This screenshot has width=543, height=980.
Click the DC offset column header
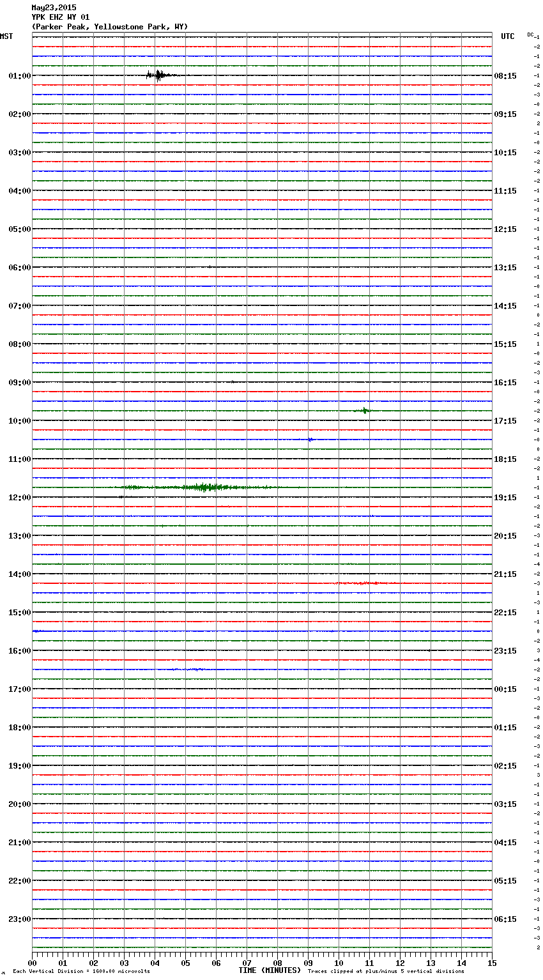click(x=530, y=34)
